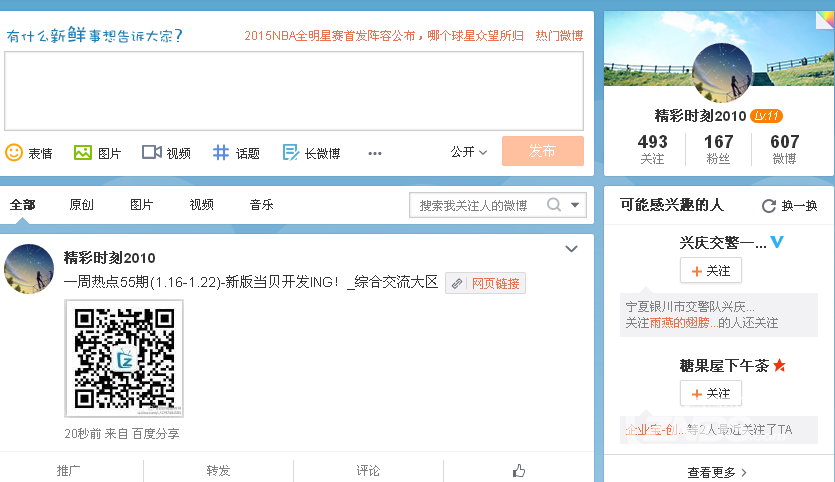Open post author's avatar in feed
This screenshot has height=482, width=835.
(29, 269)
